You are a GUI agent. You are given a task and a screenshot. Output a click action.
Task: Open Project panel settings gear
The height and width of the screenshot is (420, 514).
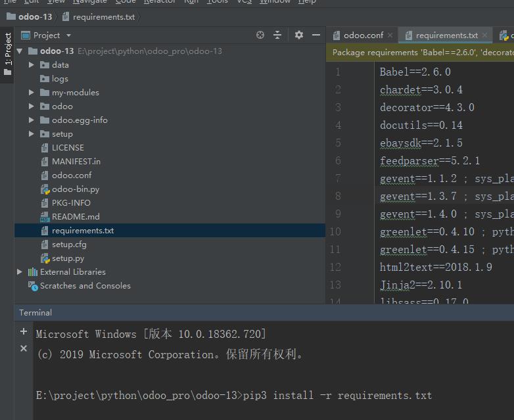point(298,35)
